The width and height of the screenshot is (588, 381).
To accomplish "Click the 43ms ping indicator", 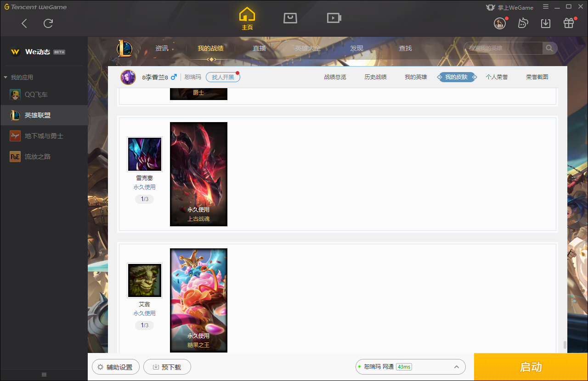I will 404,367.
